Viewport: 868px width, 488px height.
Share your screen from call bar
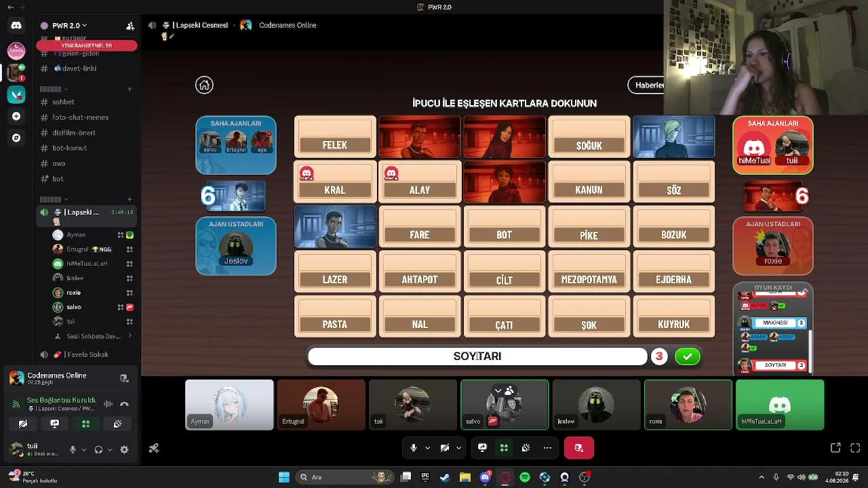482,448
